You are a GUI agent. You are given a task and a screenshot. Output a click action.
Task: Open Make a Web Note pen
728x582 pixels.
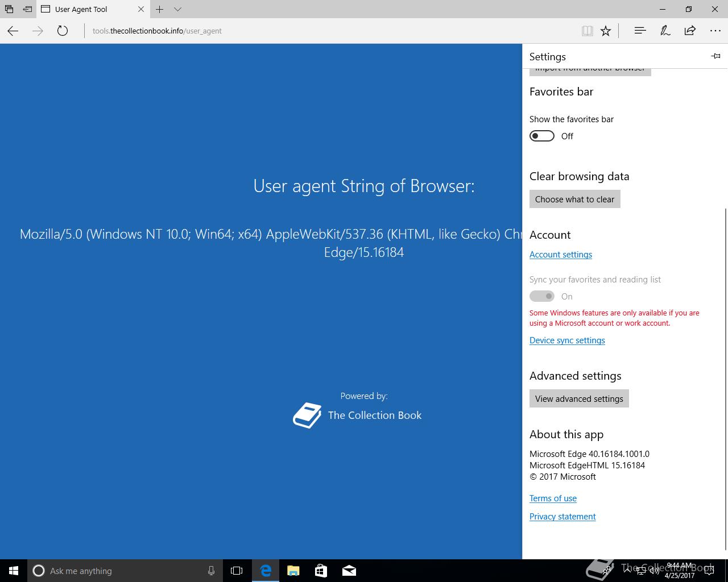coord(665,31)
